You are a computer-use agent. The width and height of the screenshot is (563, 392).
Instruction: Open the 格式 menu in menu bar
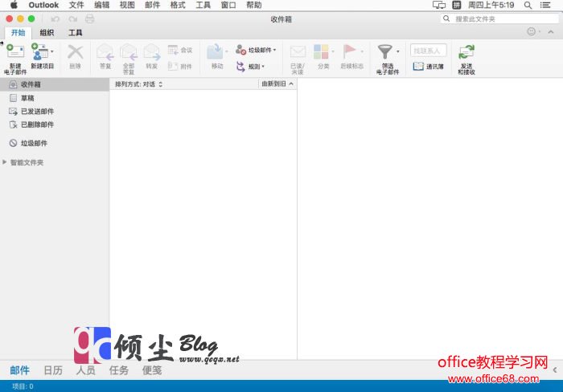(x=177, y=5)
